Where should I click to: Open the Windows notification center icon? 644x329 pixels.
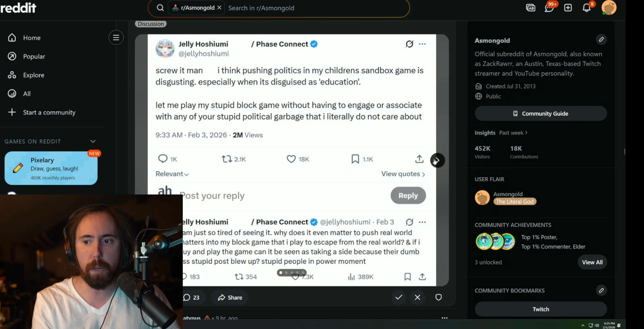coord(619,325)
